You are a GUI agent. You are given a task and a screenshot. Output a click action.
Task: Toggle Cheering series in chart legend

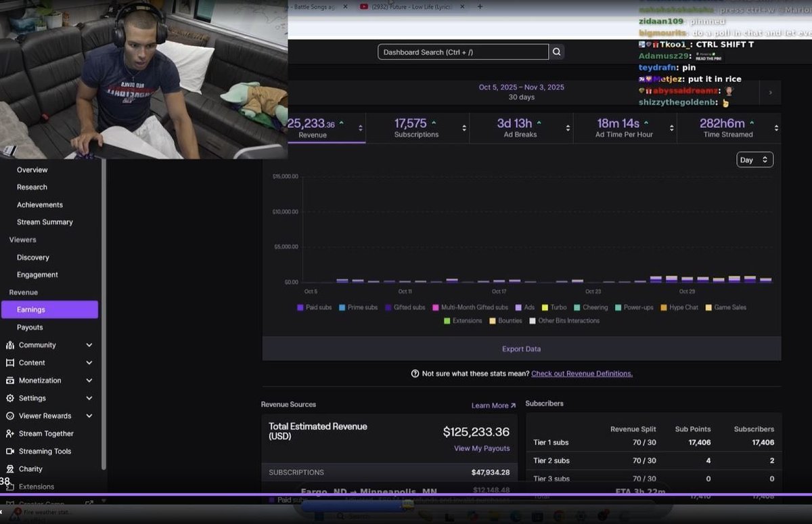pyautogui.click(x=591, y=307)
